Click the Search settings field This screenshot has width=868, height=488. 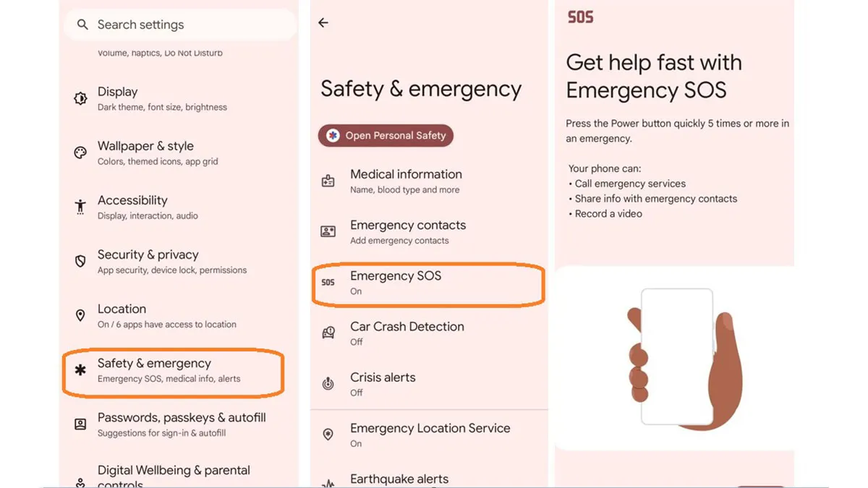click(x=180, y=25)
